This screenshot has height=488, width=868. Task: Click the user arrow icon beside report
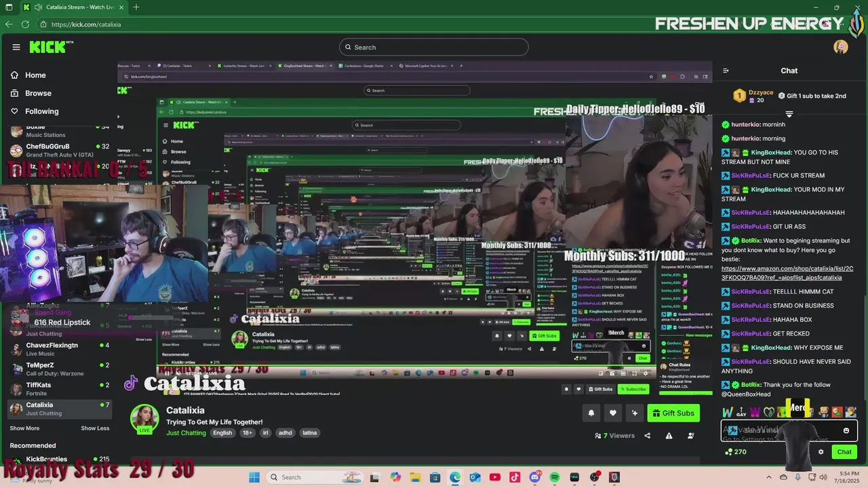point(690,436)
